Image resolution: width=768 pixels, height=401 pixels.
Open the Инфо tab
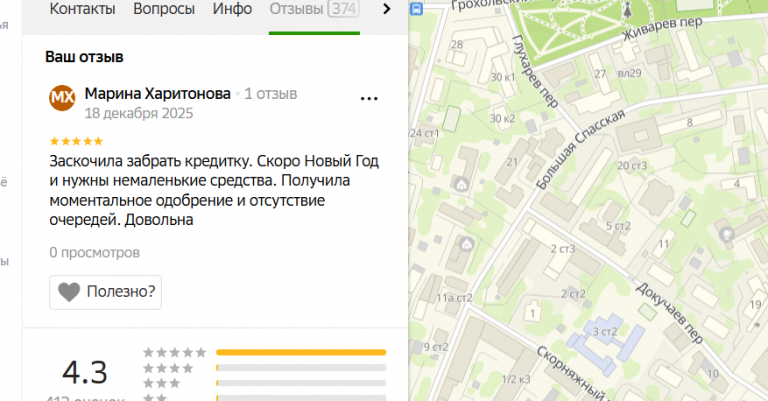tap(232, 9)
